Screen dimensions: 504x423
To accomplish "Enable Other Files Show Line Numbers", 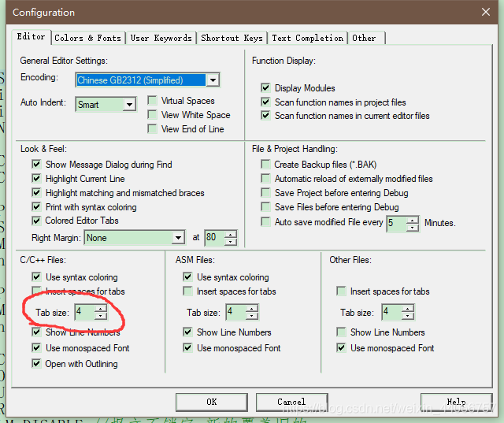I will 341,332.
